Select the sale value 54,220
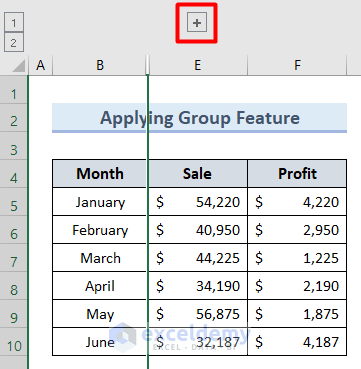The width and height of the screenshot is (361, 369). (x=198, y=202)
